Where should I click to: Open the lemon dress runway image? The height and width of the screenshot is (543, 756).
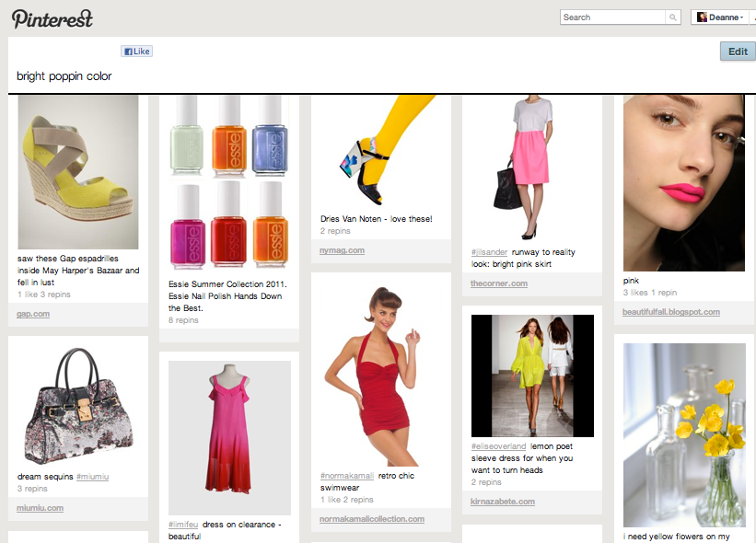(x=532, y=375)
